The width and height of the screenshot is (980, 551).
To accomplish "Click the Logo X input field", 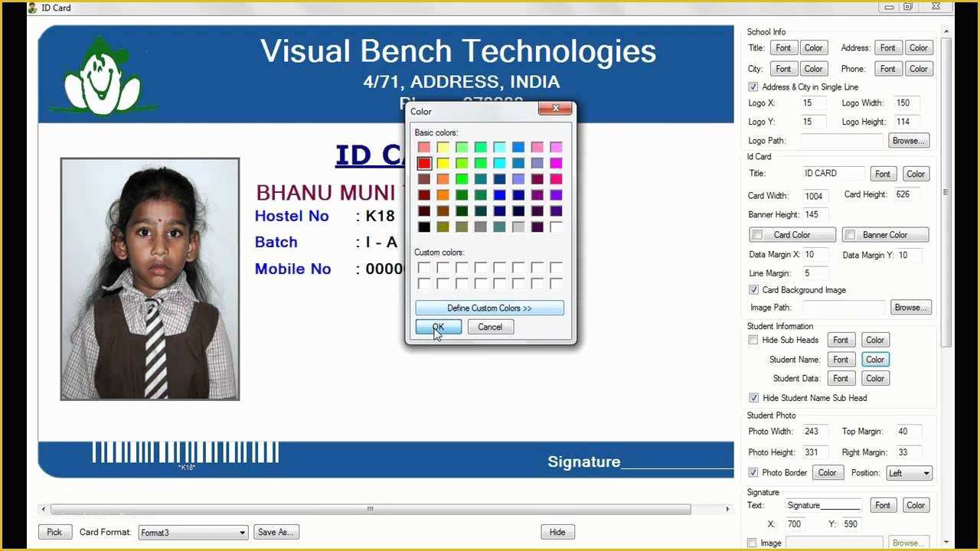I will (x=813, y=103).
